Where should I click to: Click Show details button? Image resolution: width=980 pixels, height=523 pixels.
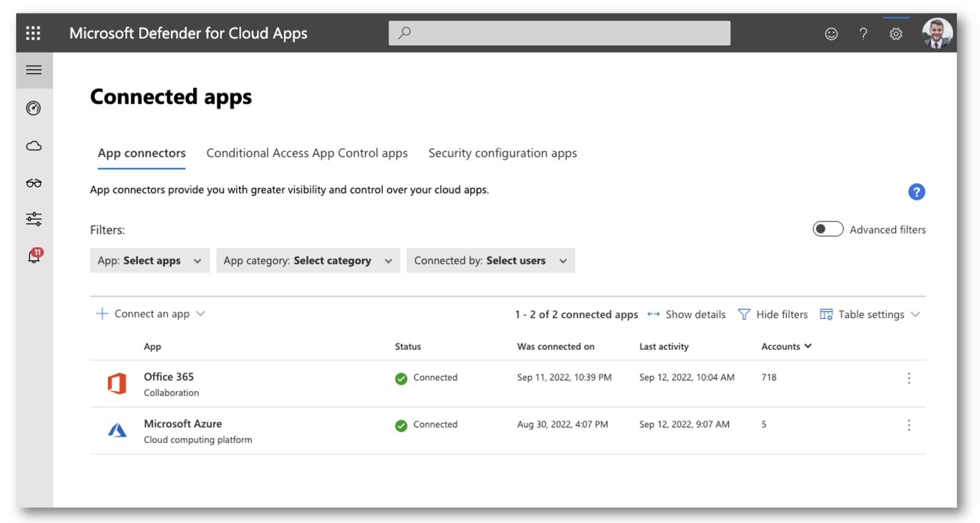point(686,315)
